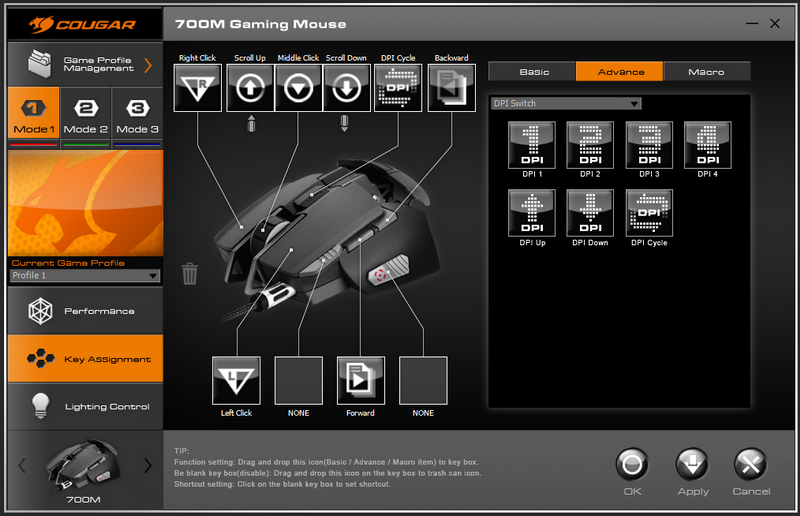
Task: Activate Mode 2
Action: tap(86, 112)
